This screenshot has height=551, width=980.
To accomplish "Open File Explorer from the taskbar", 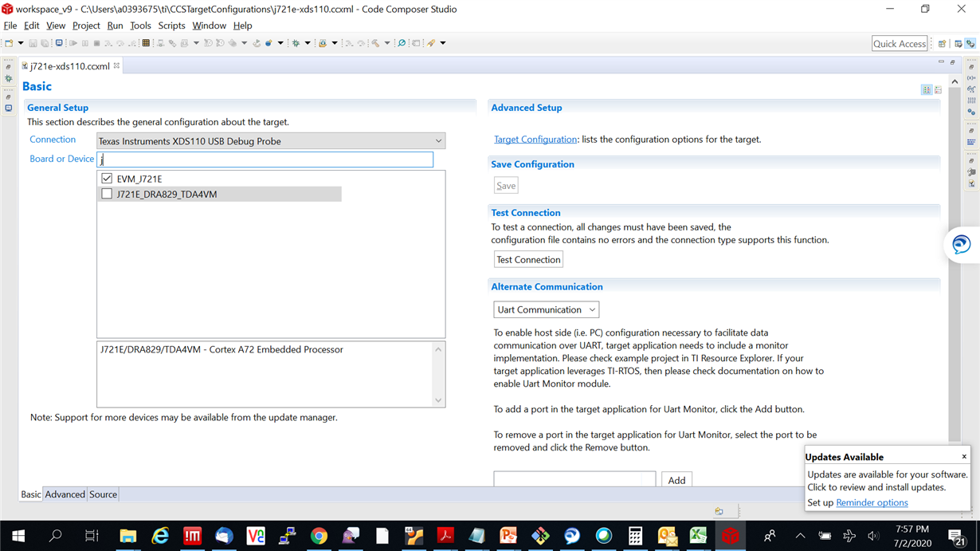I will 128,536.
